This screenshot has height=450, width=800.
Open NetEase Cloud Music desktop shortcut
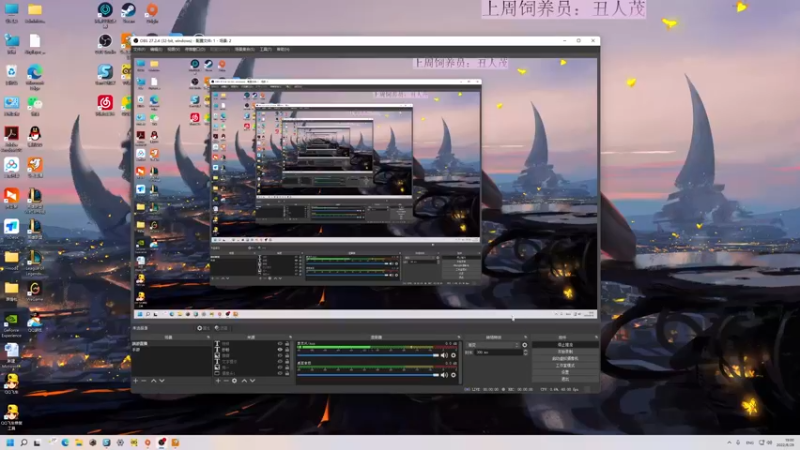click(105, 105)
